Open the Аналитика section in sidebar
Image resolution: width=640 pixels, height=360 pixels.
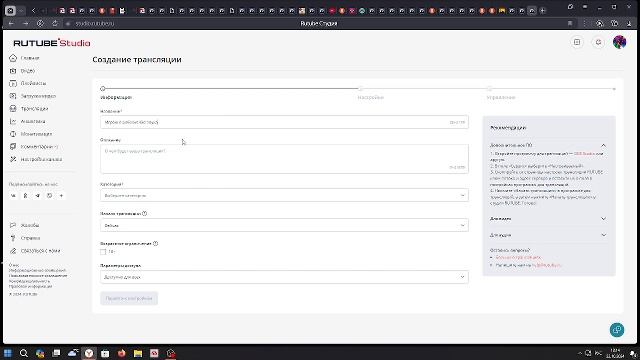point(27,121)
